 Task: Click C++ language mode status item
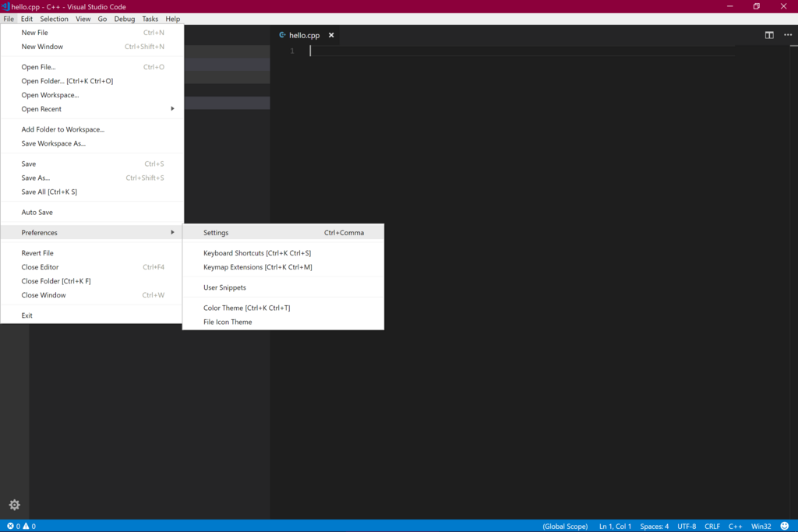pos(735,526)
